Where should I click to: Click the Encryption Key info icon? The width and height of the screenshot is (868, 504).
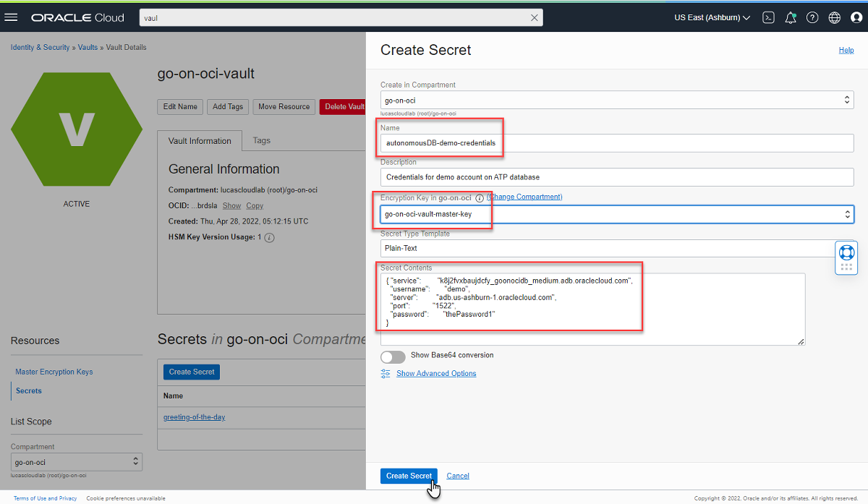tap(479, 198)
